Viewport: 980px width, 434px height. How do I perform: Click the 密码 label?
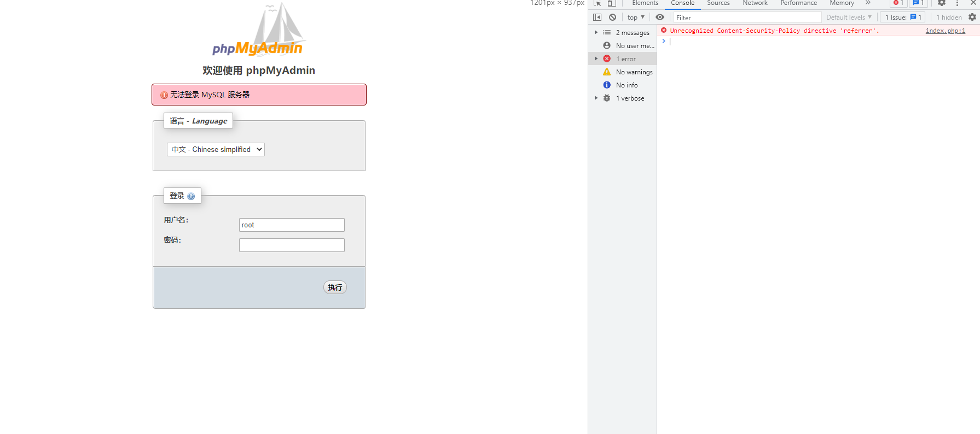pos(172,240)
